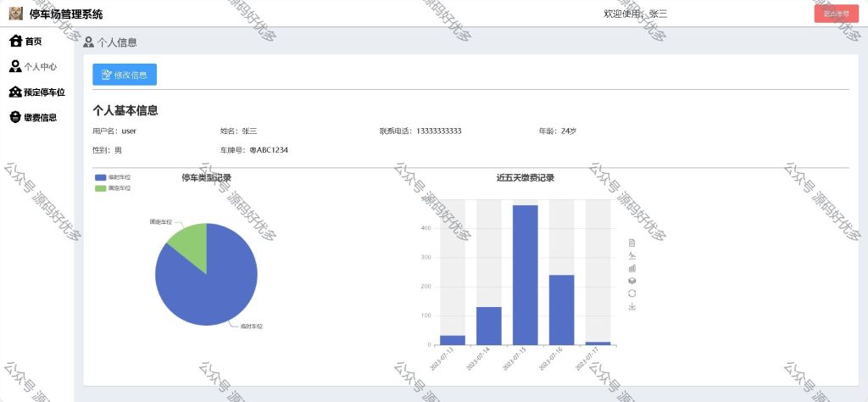Go to 首页 in the sidebar
Screen dimensions: 868x402
(26, 41)
